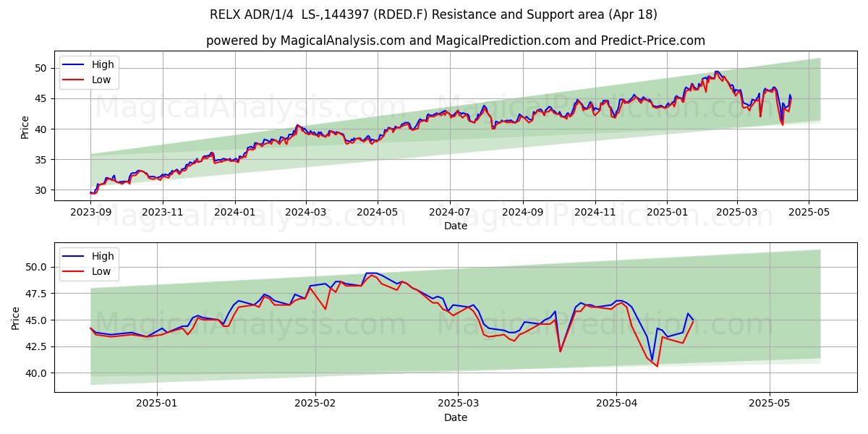Click the '2025-04' x-axis label in bottom chart
Viewport: 868px width, 434px height.
pyautogui.click(x=616, y=405)
